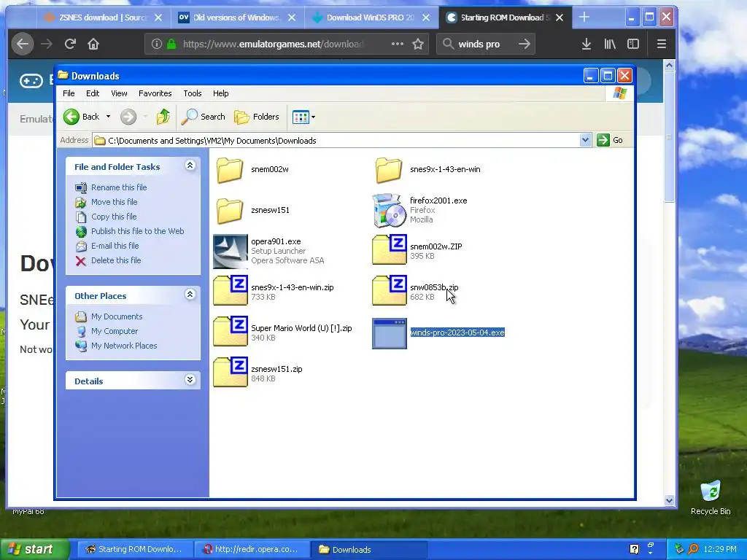
Task: Open the snem002w folder icon
Action: coord(230,170)
